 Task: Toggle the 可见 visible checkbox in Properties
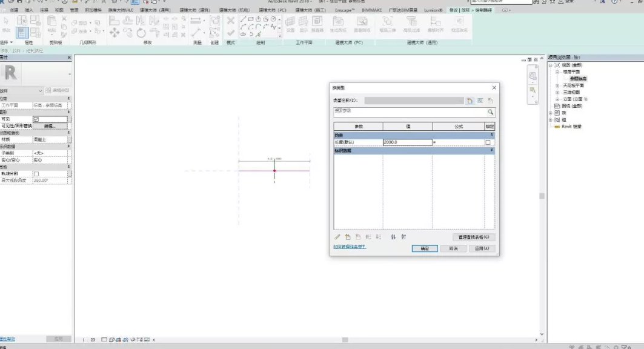[x=36, y=119]
